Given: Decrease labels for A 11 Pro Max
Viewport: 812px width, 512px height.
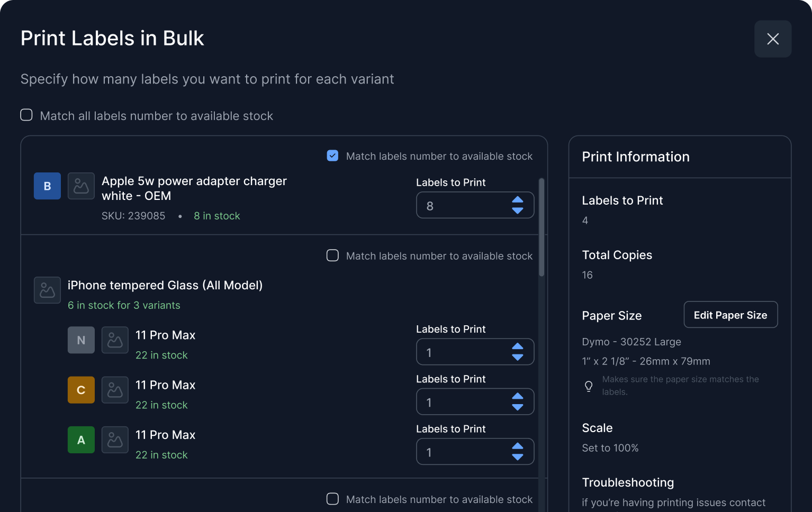Looking at the screenshot, I should [518, 458].
